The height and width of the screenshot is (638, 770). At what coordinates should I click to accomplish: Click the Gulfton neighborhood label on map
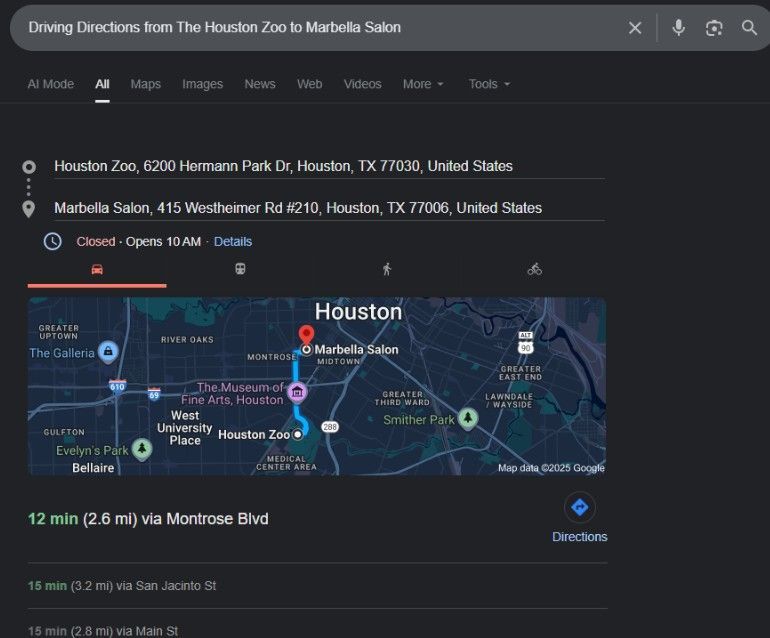pos(64,432)
